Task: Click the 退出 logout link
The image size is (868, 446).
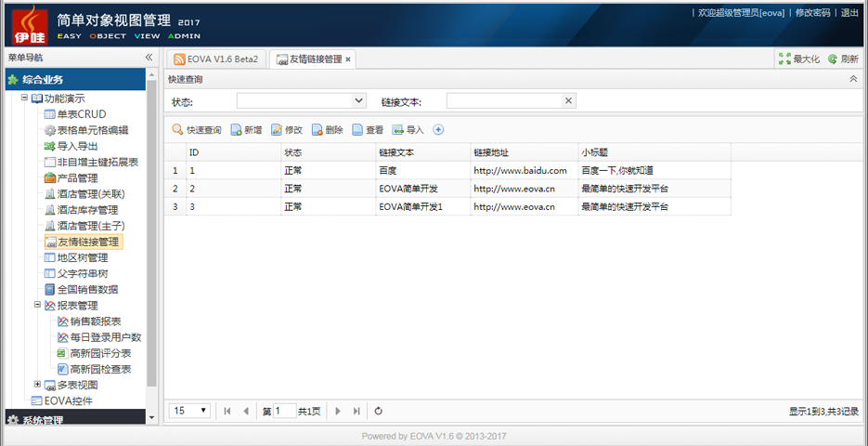Action: click(x=849, y=13)
